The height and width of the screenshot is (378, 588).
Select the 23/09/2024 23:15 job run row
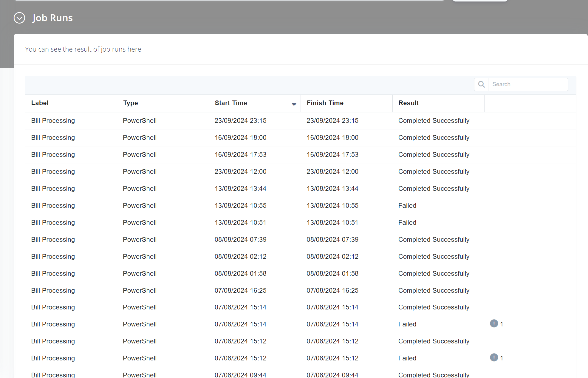[240, 121]
